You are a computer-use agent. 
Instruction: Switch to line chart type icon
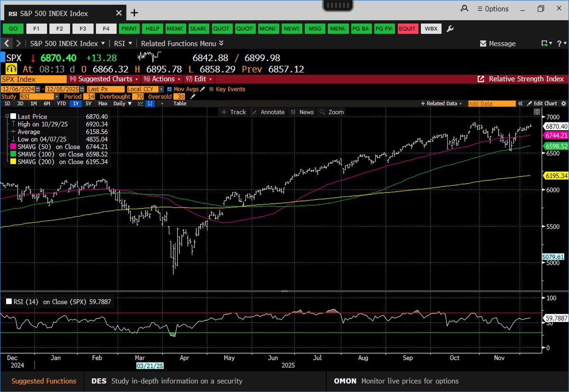141,103
